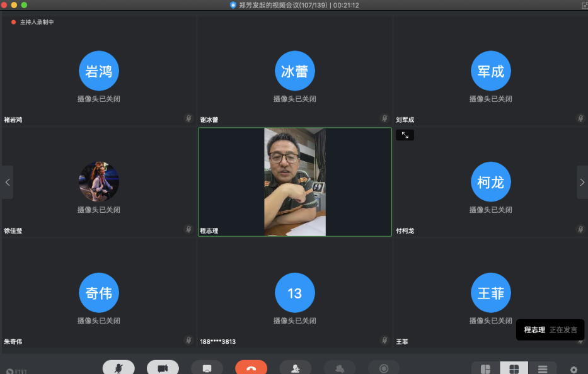
Task: Toggle the microphone mute button
Action: click(118, 368)
